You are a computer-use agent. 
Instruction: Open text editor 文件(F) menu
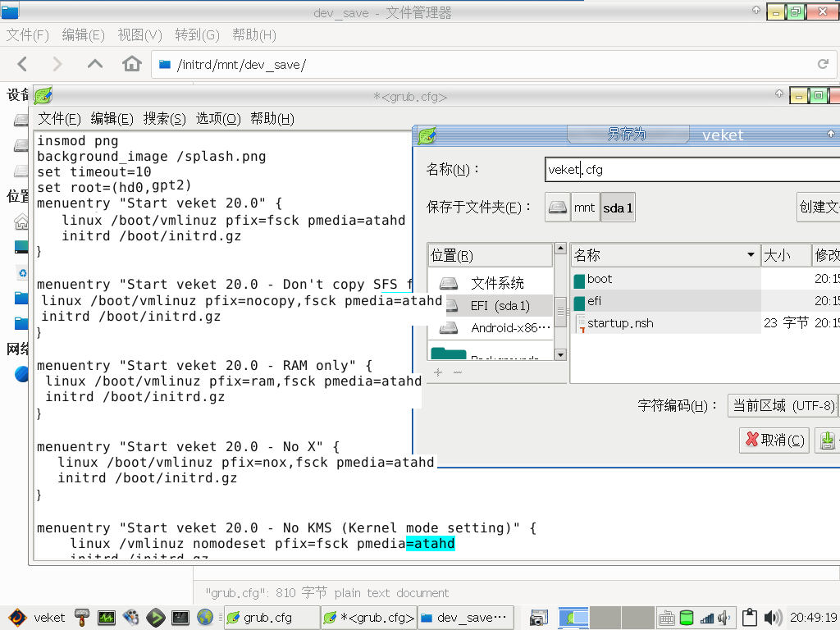click(x=59, y=118)
